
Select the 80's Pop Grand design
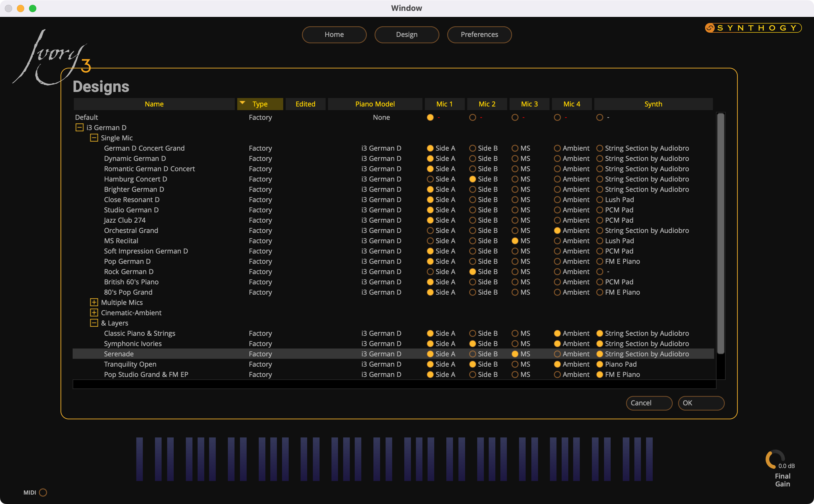point(128,292)
